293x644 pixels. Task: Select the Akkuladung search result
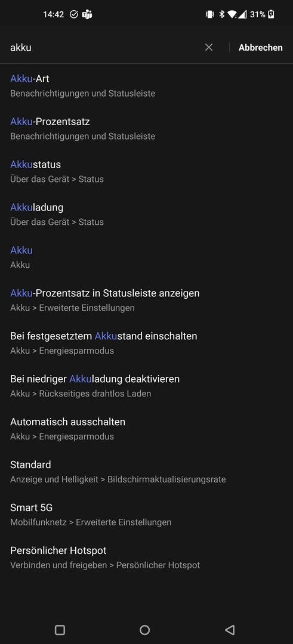coord(146,214)
